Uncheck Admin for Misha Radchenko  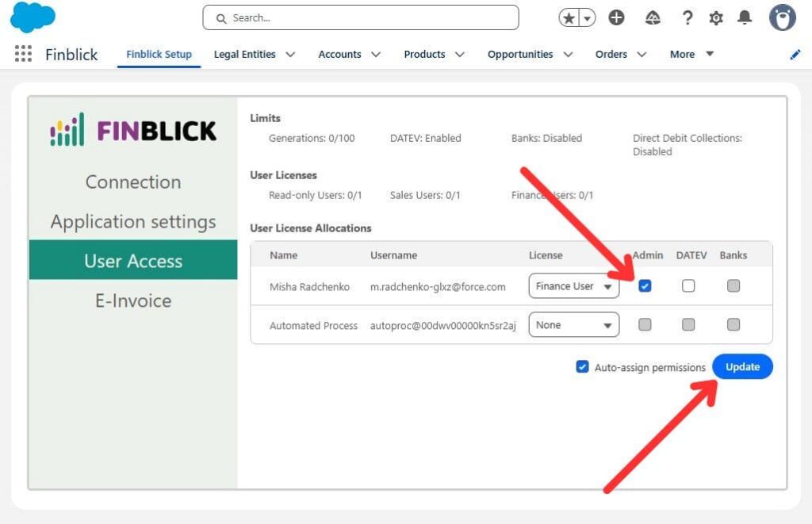click(645, 286)
